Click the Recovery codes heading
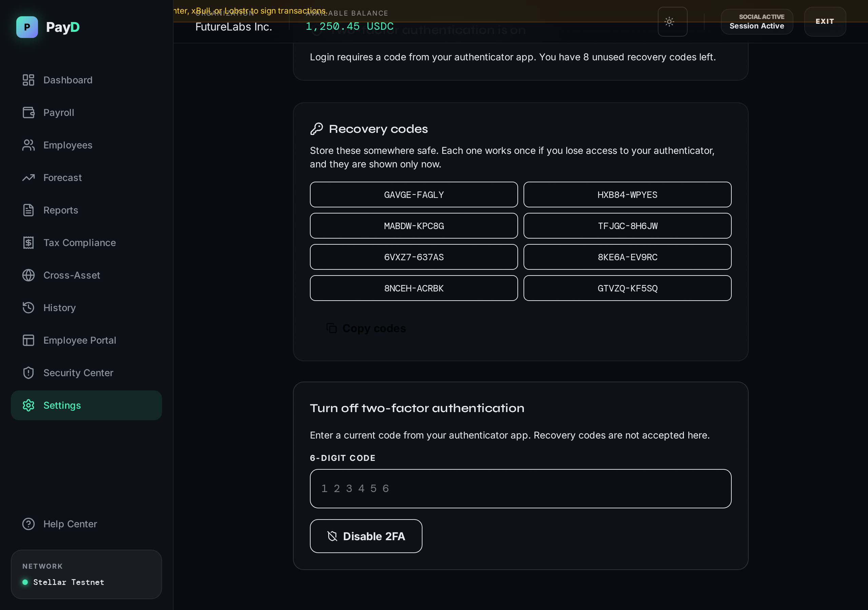868x610 pixels. [378, 129]
